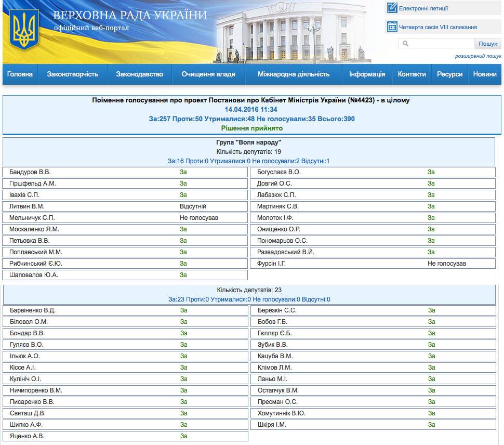Open the Контакти page
Screen dimensions: 504x445
tap(412, 74)
